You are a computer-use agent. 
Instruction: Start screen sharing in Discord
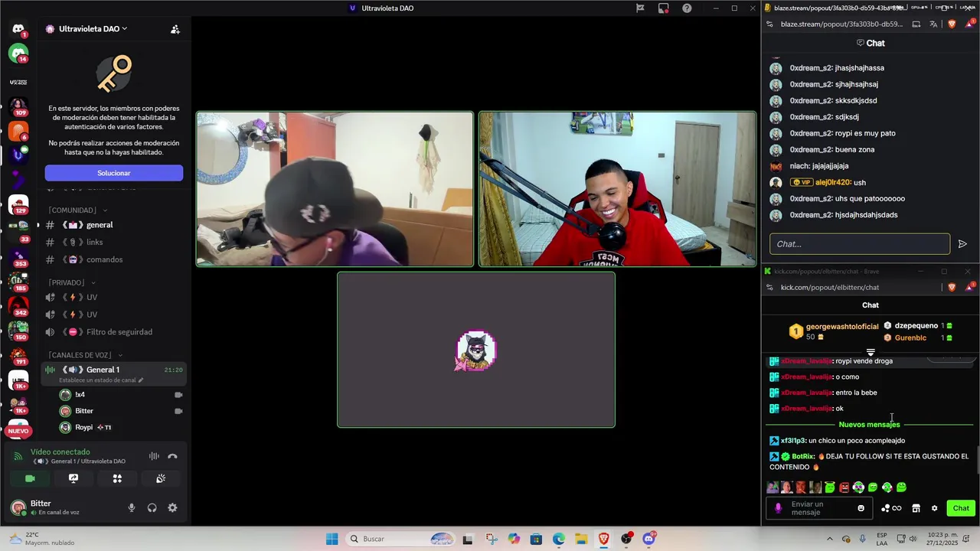[73, 478]
